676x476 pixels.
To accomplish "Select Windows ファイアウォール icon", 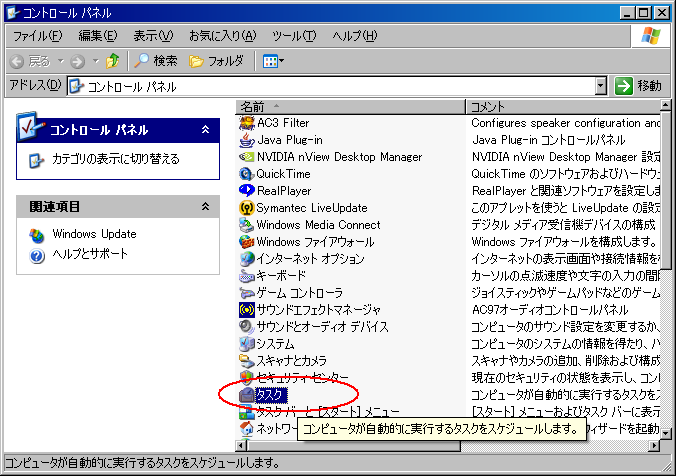I will (247, 242).
